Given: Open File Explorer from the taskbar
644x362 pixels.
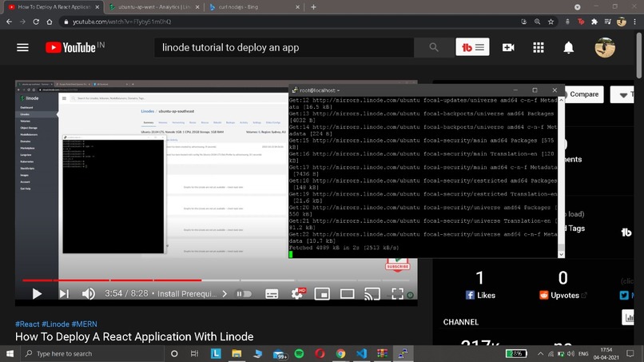Looking at the screenshot, I should point(237,354).
